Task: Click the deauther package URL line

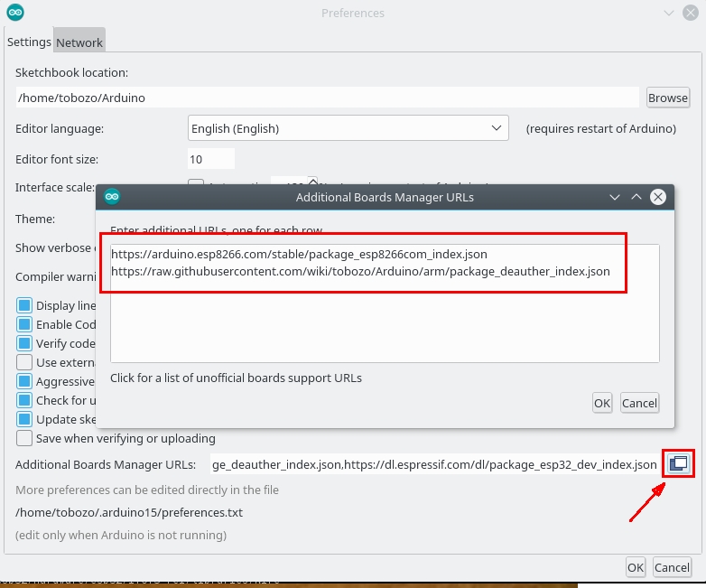Action: [360, 271]
